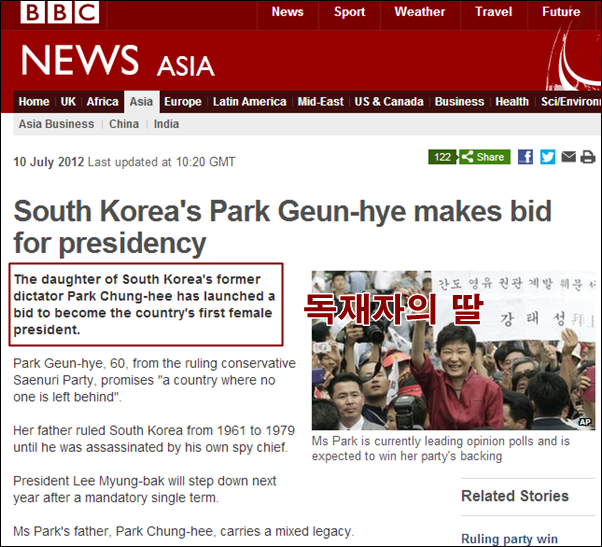Open the 'Ruling party win' related story
The image size is (602, 547).
509,539
